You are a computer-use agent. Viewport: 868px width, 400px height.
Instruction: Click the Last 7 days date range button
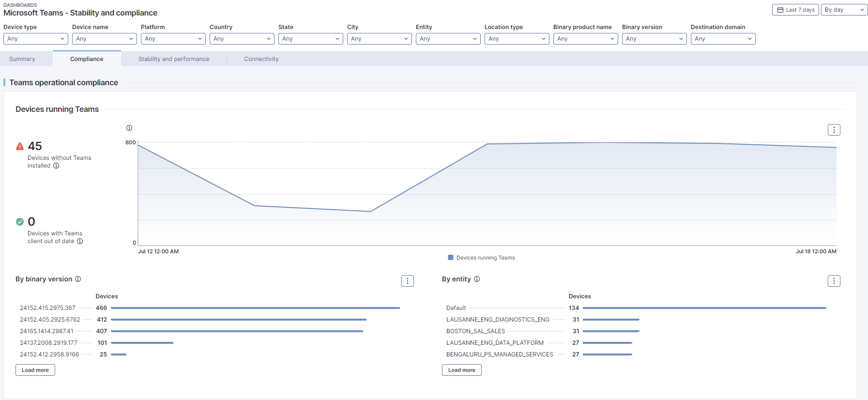click(796, 10)
